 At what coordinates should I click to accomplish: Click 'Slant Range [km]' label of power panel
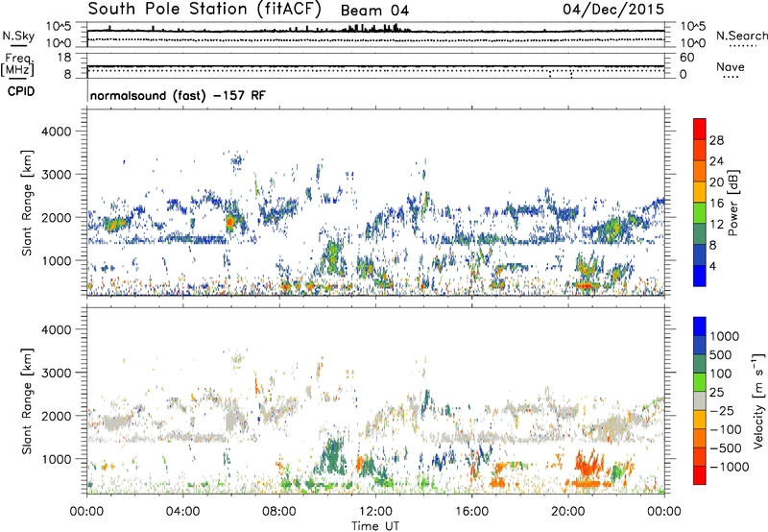(27, 203)
